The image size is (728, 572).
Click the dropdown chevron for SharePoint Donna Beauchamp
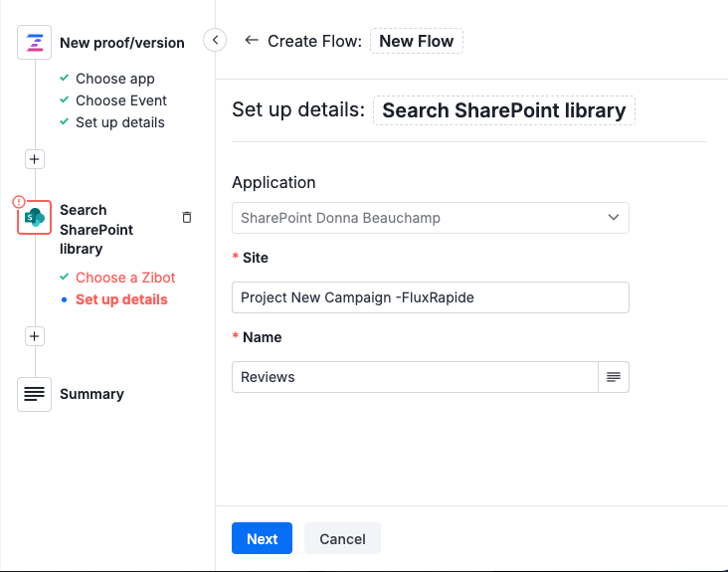pyautogui.click(x=614, y=217)
